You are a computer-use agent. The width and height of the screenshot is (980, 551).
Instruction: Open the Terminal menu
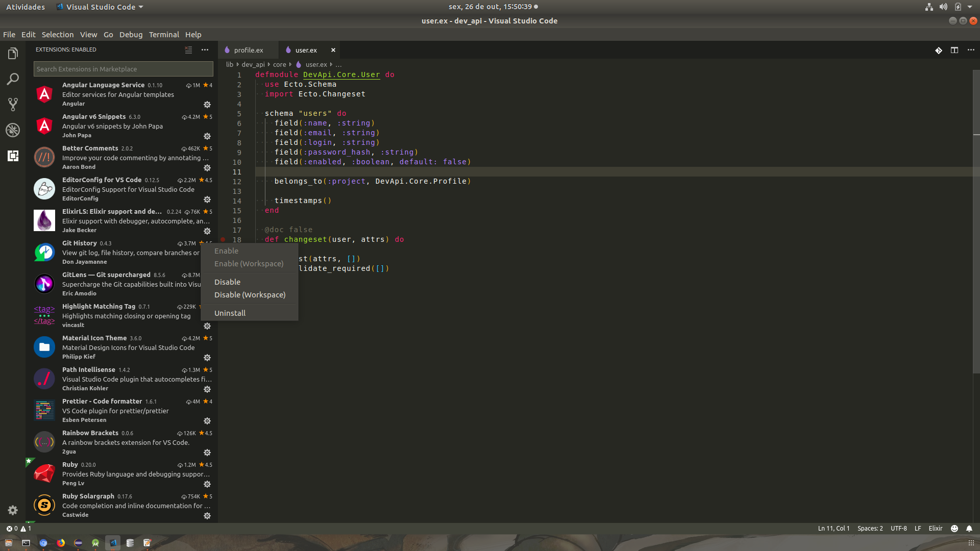coord(164,34)
